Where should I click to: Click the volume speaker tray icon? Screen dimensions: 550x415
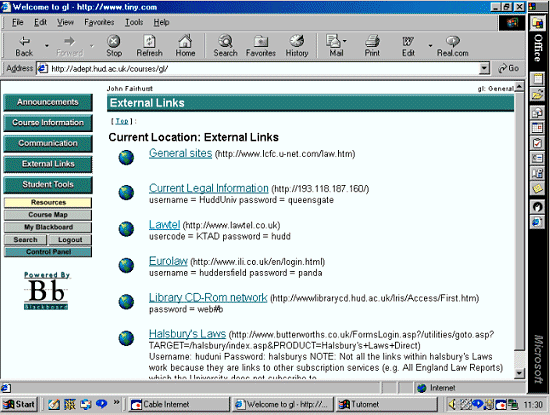[452, 405]
